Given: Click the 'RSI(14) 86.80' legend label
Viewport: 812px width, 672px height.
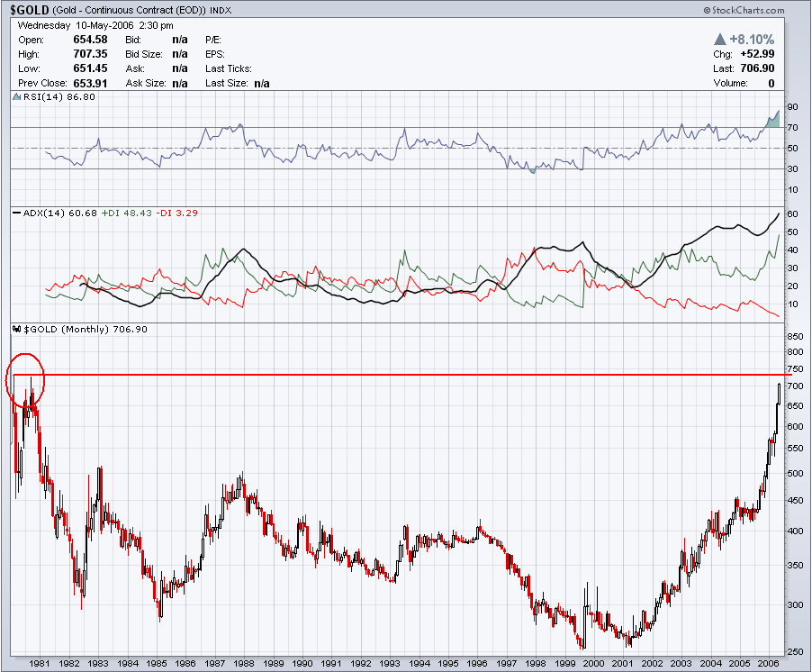Looking at the screenshot, I should [x=59, y=97].
